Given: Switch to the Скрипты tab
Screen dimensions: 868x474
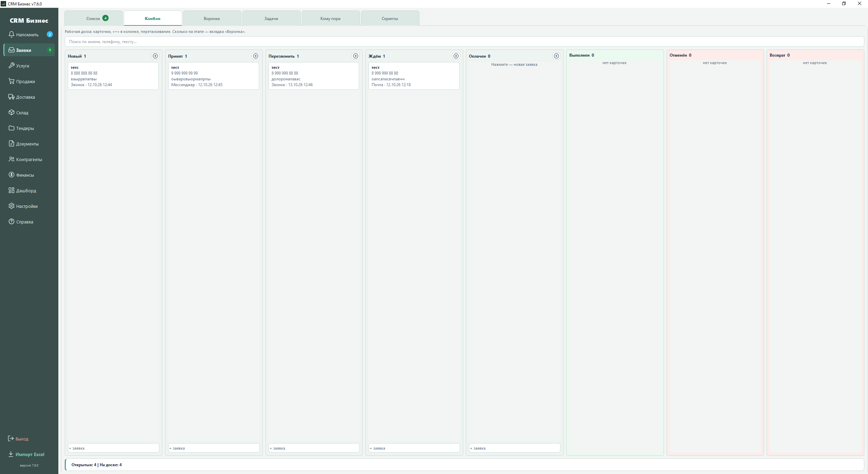Looking at the screenshot, I should (390, 18).
